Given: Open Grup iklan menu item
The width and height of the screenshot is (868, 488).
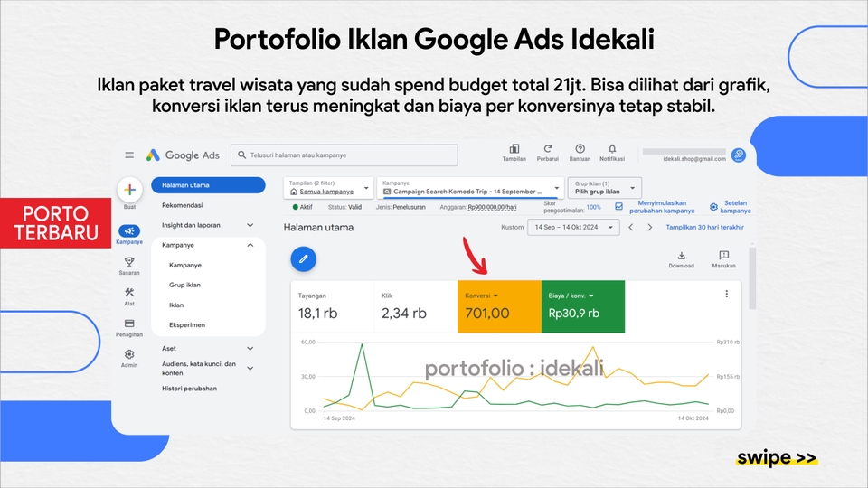Looking at the screenshot, I should pyautogui.click(x=184, y=285).
